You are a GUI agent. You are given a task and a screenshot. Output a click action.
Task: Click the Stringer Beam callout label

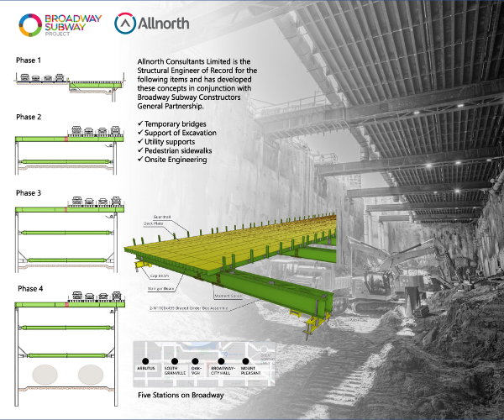click(160, 289)
